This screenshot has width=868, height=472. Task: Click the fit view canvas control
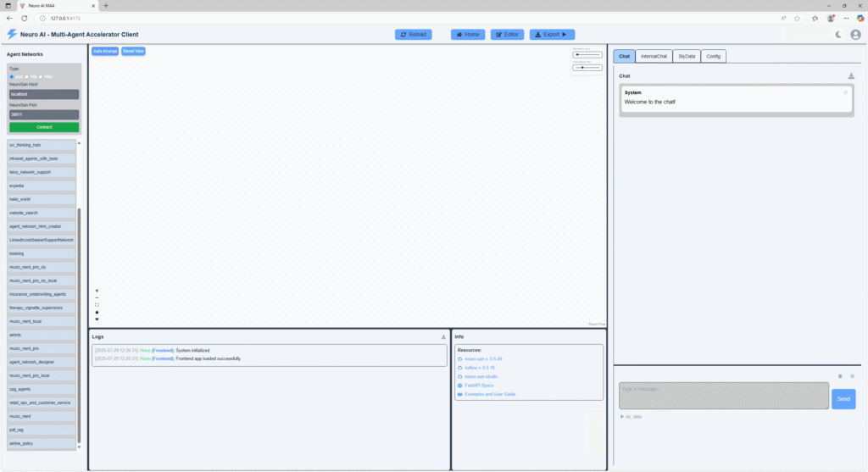click(97, 305)
